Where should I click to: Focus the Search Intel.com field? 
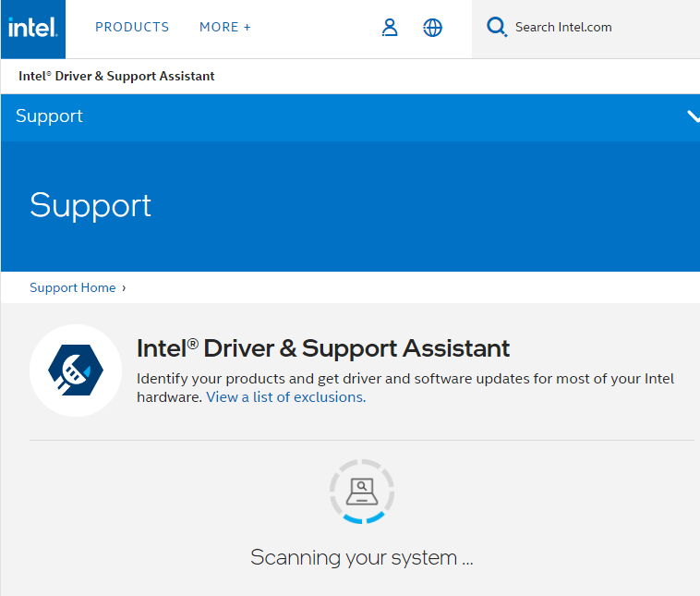pos(585,29)
